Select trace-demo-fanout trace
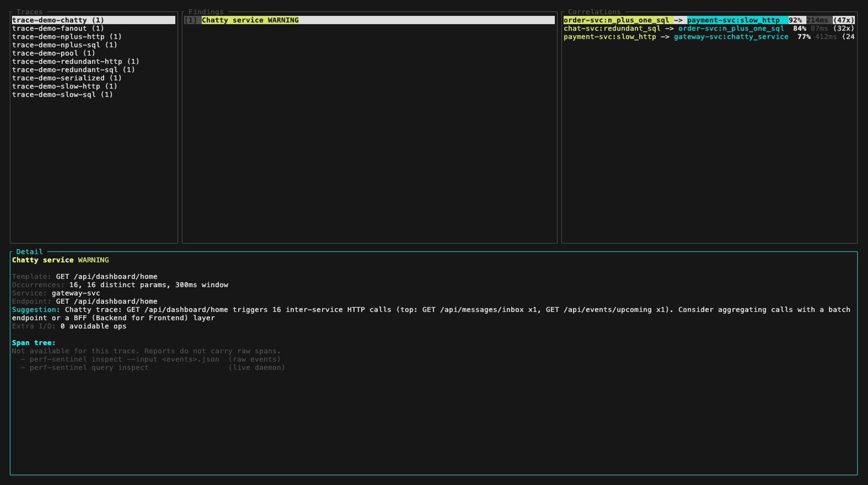 pyautogui.click(x=58, y=28)
